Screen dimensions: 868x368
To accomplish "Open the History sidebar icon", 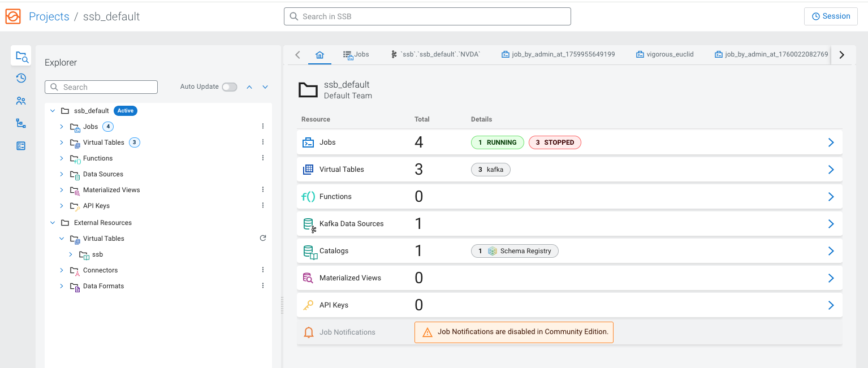I will [x=21, y=78].
